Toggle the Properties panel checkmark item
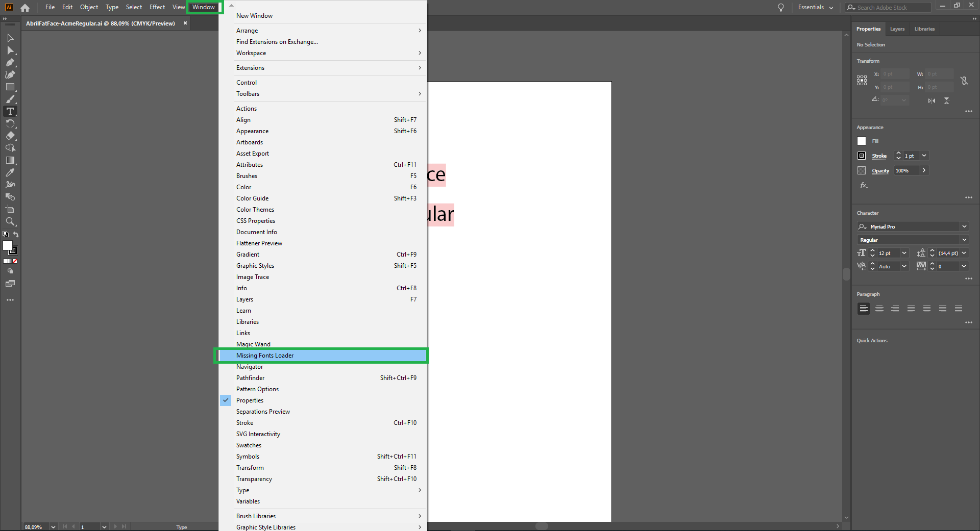This screenshot has height=531, width=980. coord(323,400)
